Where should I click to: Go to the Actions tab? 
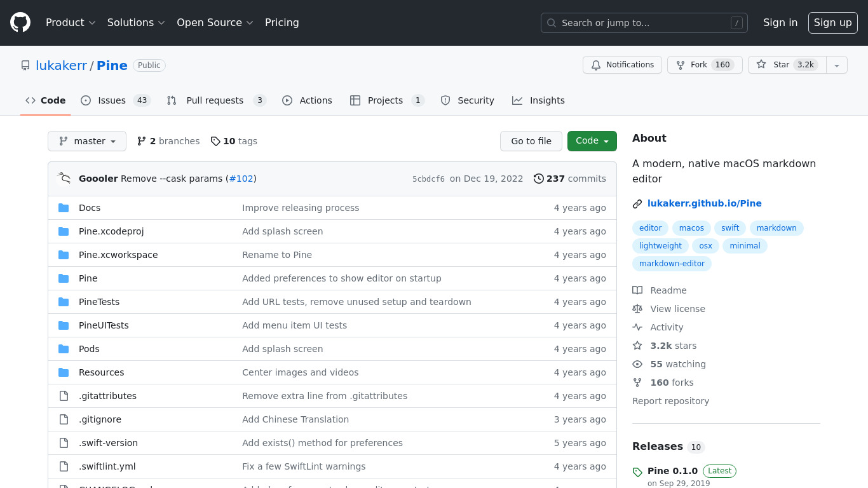tap(308, 100)
